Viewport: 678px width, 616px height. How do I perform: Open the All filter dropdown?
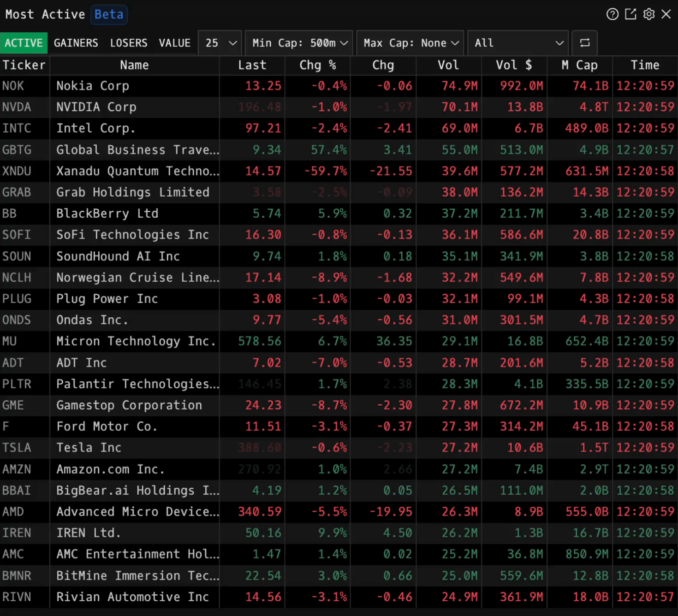tap(518, 43)
